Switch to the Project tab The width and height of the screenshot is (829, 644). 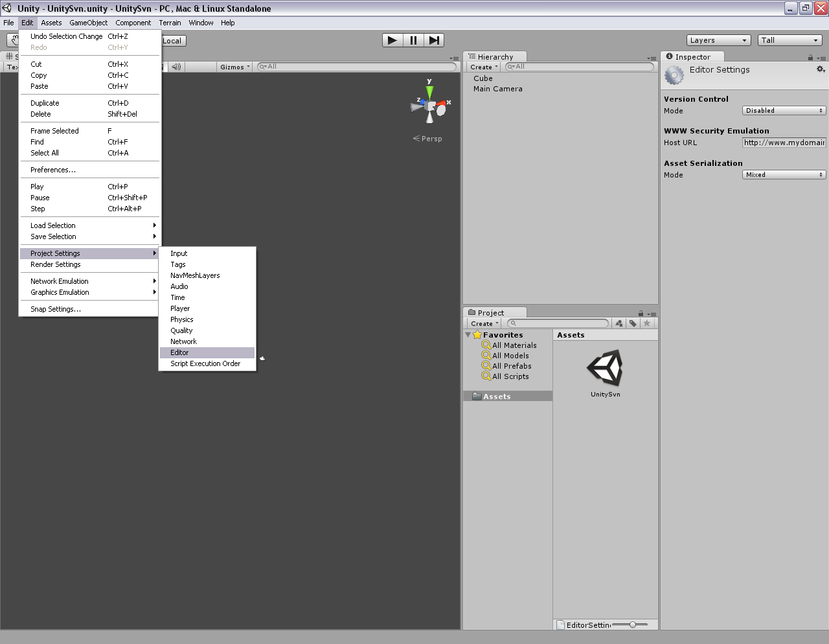pyautogui.click(x=495, y=313)
